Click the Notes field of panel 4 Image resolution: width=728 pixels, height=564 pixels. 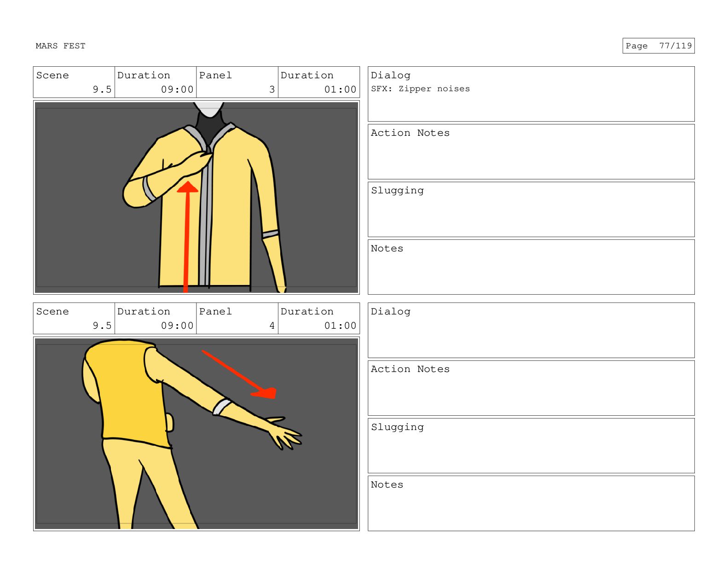point(531,503)
